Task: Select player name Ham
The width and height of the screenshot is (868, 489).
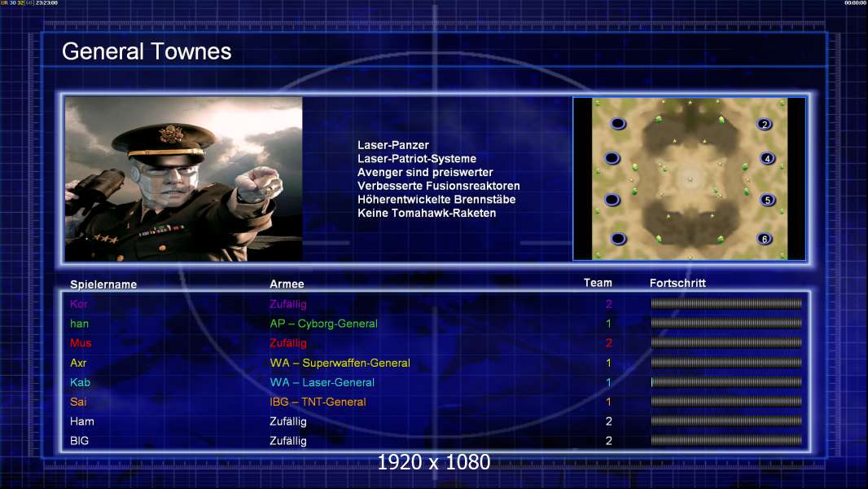Action: (x=82, y=421)
